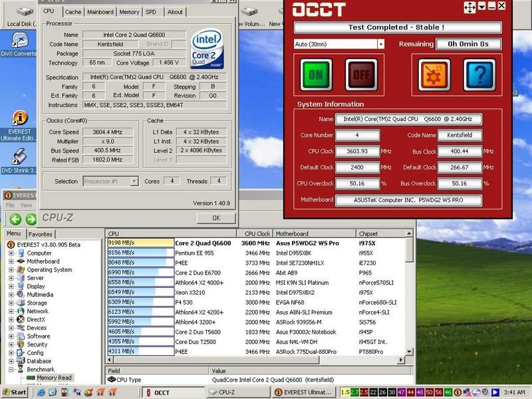Open OCCT settings via the orange gear icon
The image size is (532, 399).
click(434, 74)
